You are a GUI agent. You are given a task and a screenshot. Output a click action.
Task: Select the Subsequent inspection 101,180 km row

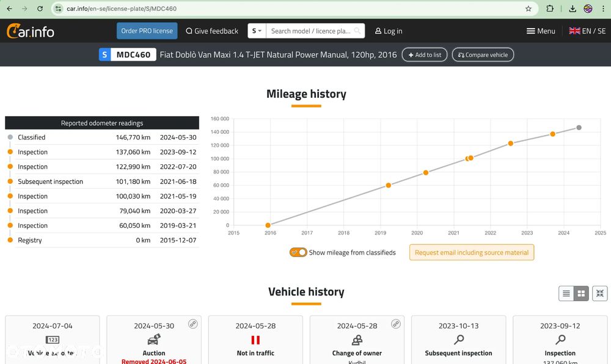102,181
